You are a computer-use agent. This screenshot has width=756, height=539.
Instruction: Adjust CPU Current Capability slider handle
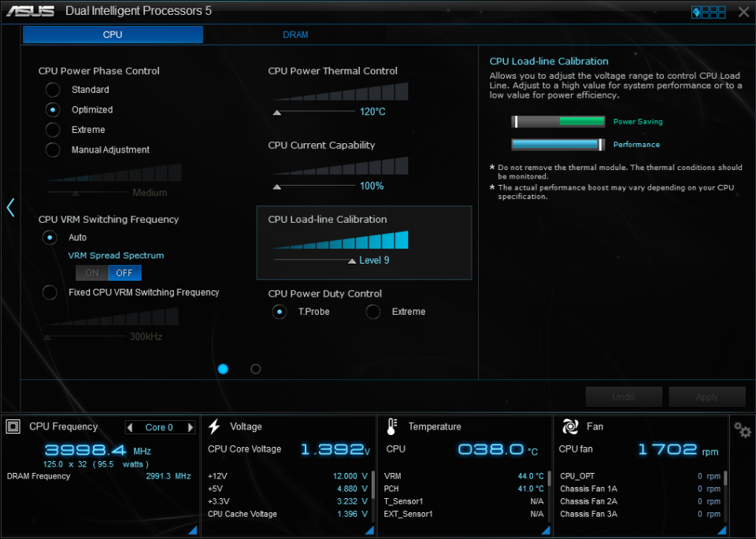(276, 186)
